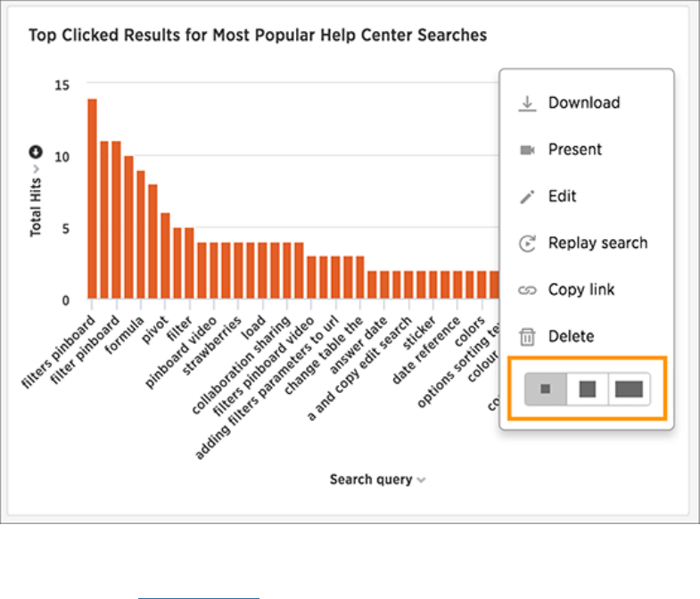This screenshot has width=700, height=599.
Task: Click the Replay search circular arrow icon
Action: tap(527, 243)
